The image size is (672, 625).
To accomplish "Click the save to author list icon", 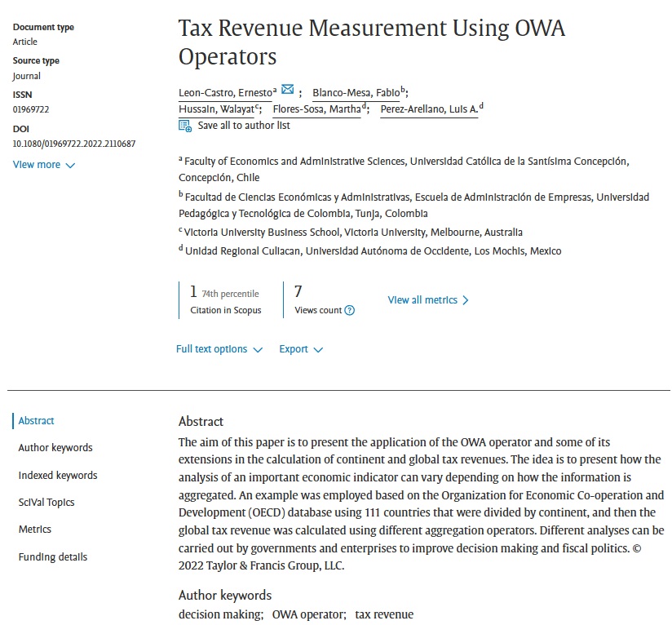I will coord(185,126).
